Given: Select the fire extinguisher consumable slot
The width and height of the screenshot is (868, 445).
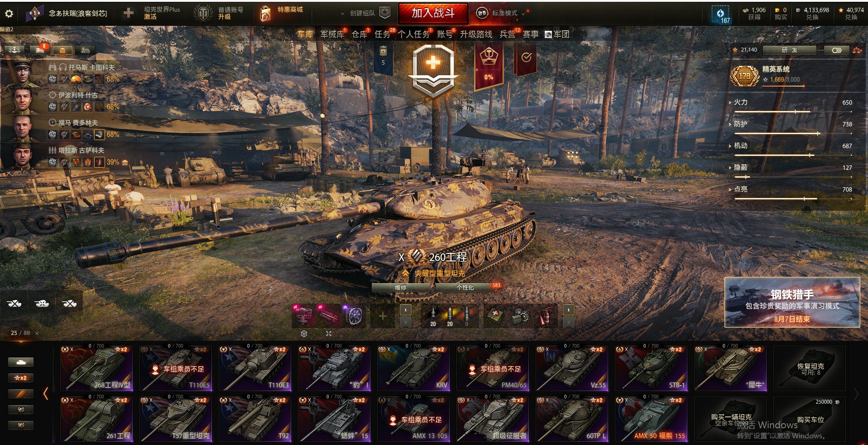Looking at the screenshot, I should tap(546, 315).
